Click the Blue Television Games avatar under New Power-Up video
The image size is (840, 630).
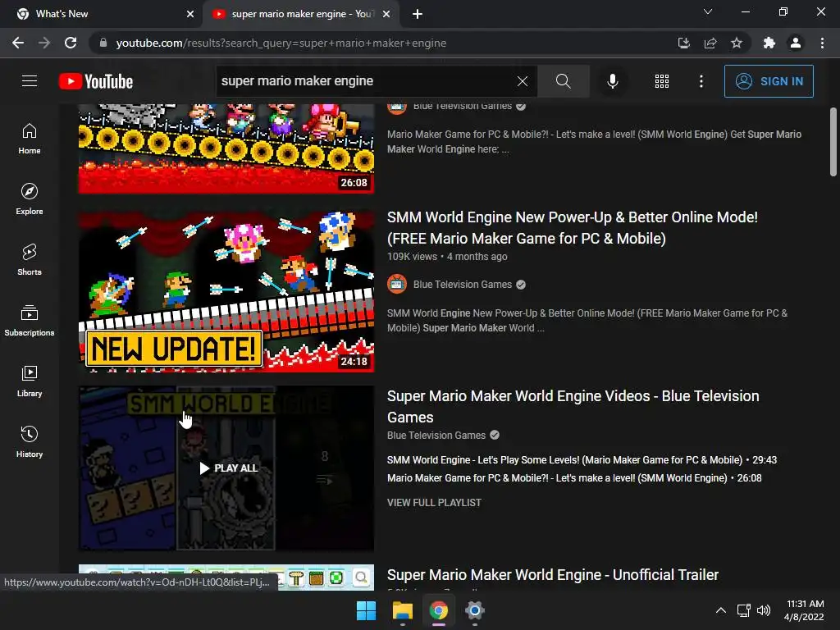[397, 285]
